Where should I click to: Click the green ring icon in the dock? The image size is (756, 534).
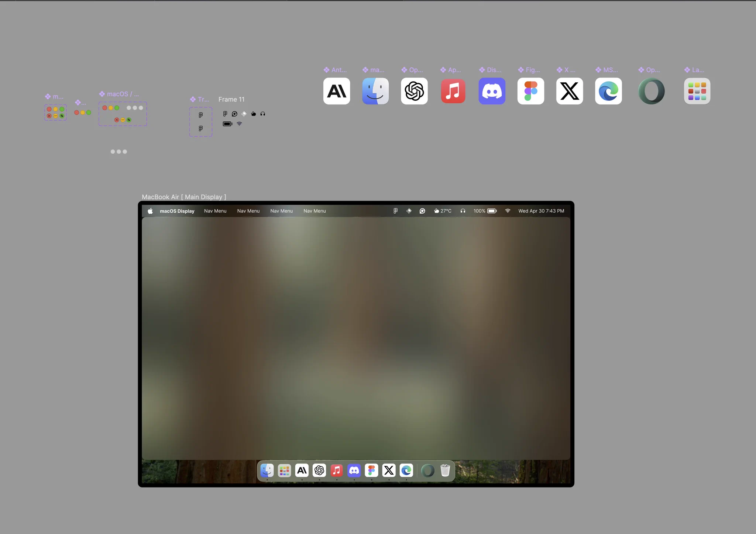point(428,471)
